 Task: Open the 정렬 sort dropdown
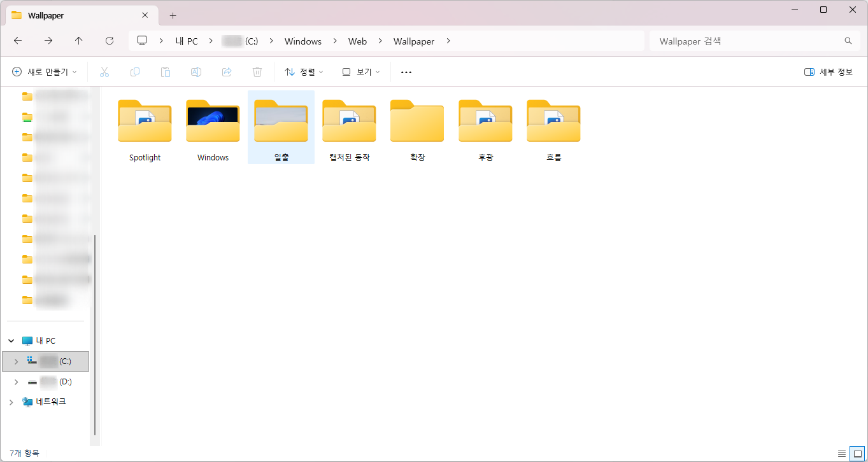tap(304, 72)
